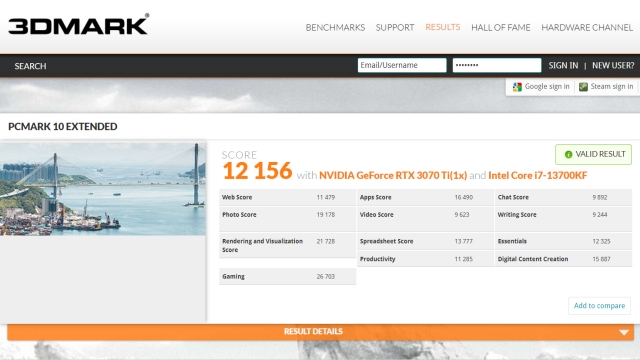Screen dimensions: 640x360
Task: Click the Web Score row label
Action: pos(237,197)
